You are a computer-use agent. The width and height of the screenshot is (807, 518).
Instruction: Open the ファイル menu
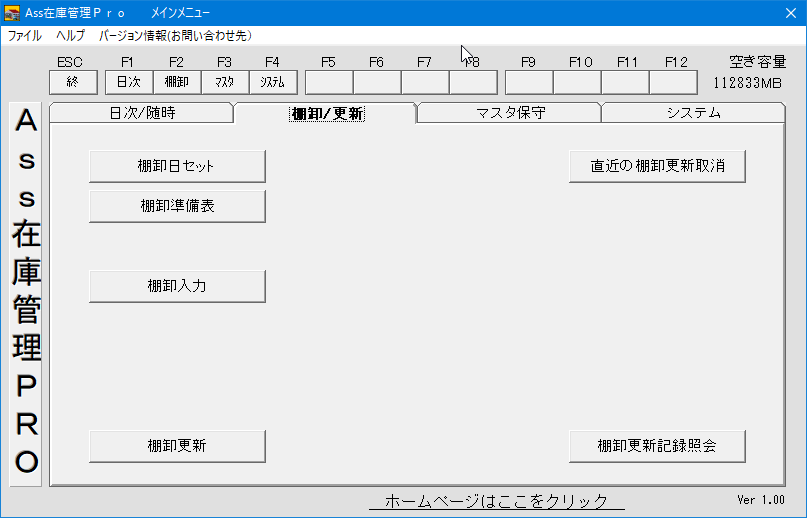[x=25, y=35]
